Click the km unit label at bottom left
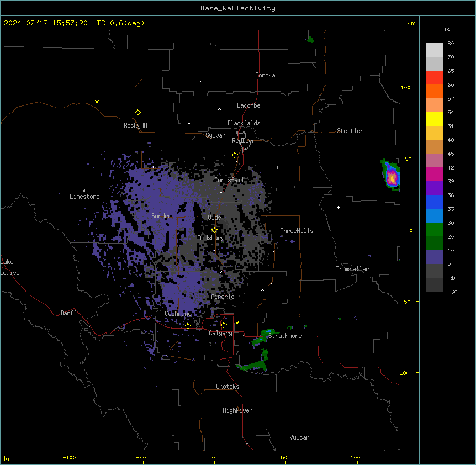This screenshot has width=476, height=465. [8, 459]
